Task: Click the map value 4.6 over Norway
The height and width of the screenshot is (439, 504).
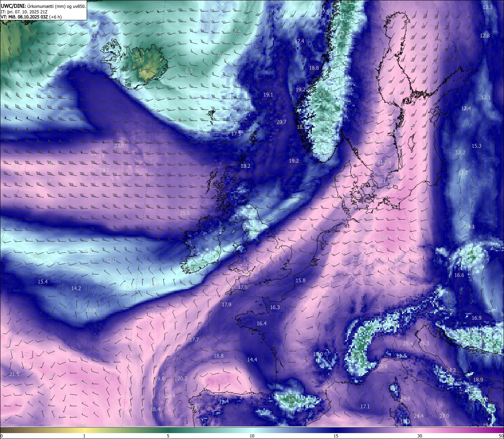Action: [322, 95]
